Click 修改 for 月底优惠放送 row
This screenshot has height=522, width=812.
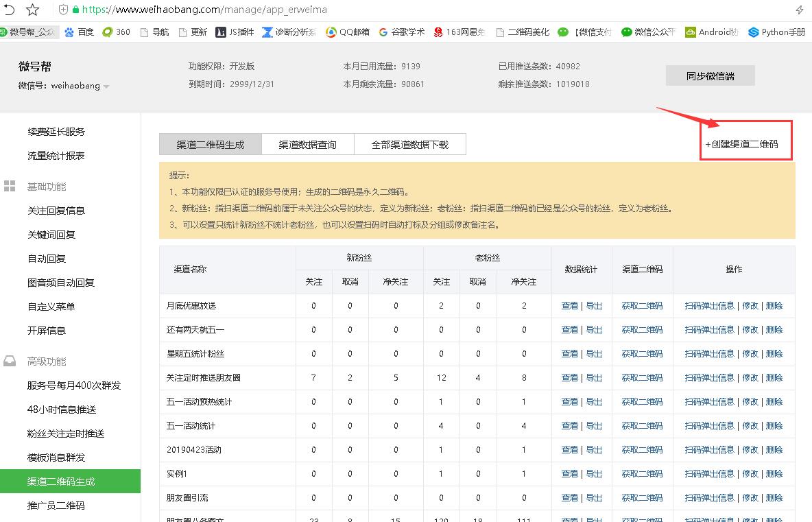[x=750, y=305]
